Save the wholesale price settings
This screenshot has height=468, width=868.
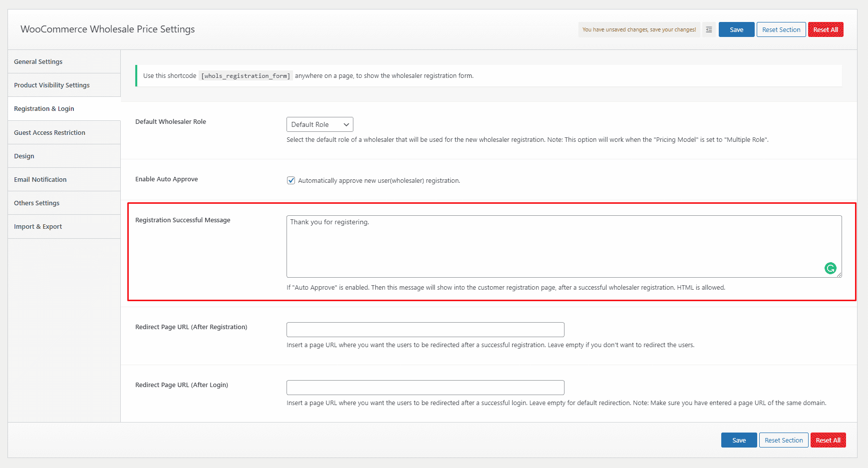(736, 29)
